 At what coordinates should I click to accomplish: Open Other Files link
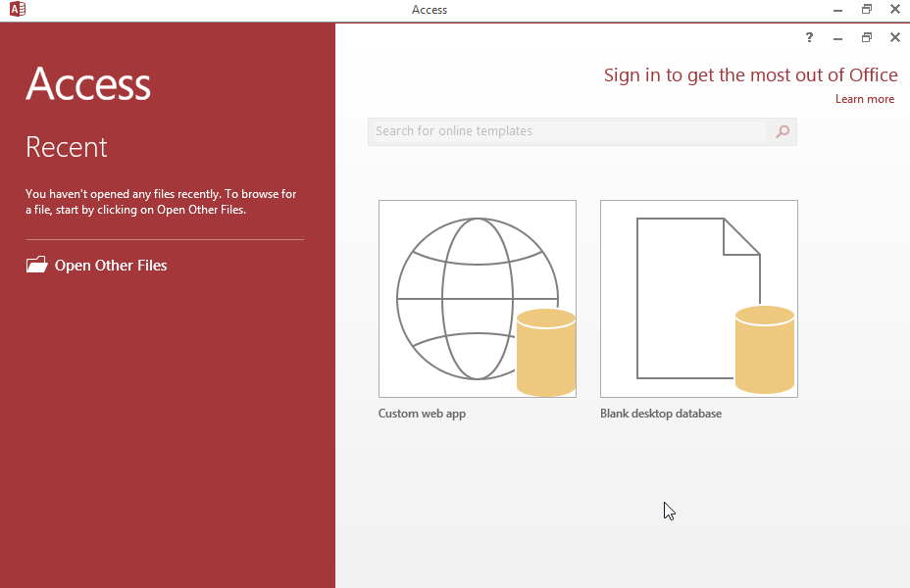pos(111,266)
